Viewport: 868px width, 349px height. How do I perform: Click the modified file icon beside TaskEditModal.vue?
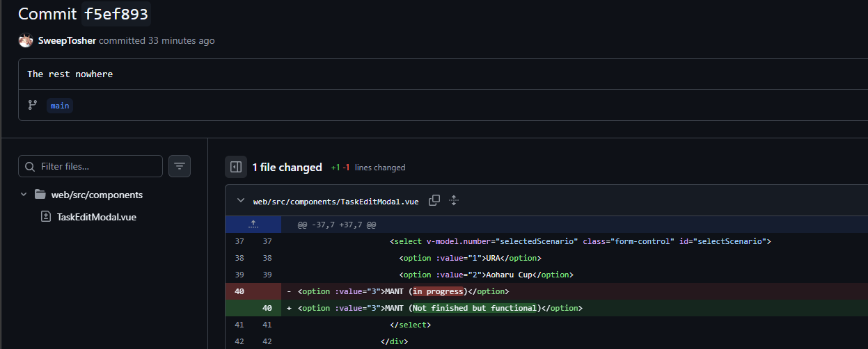pos(46,217)
